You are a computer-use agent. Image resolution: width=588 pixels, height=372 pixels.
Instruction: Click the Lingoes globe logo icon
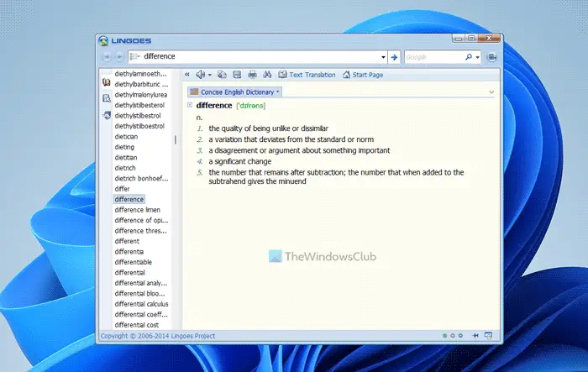pyautogui.click(x=103, y=41)
